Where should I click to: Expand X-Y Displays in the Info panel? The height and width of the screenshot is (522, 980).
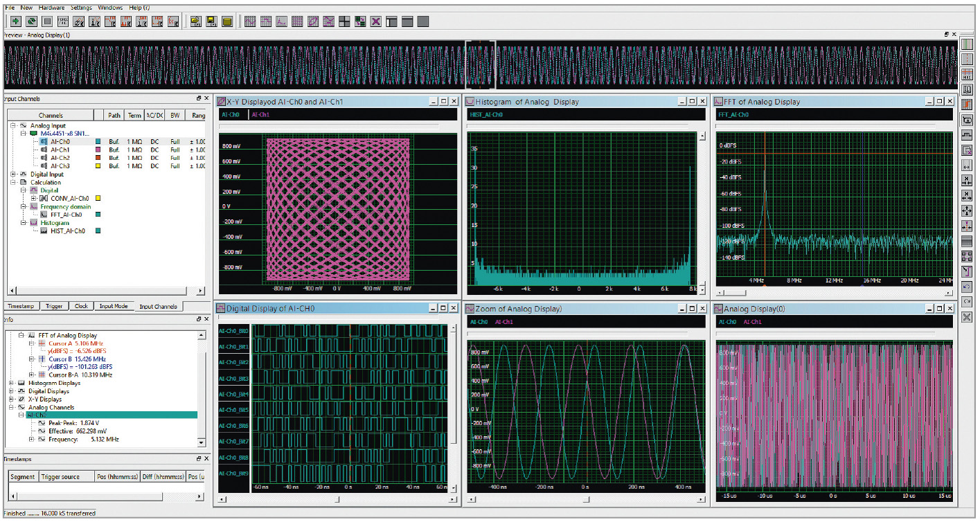11,399
